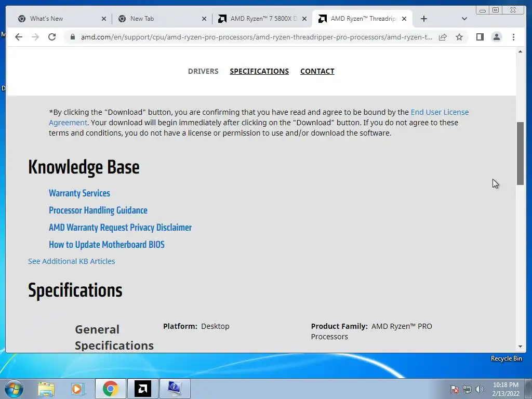Bookmark this page with the star icon

[459, 37]
